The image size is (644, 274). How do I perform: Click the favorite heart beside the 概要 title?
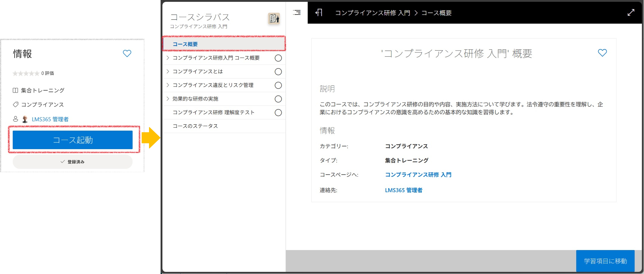(x=602, y=53)
